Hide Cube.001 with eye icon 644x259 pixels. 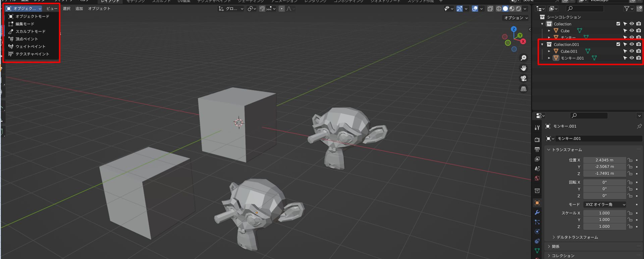point(632,51)
